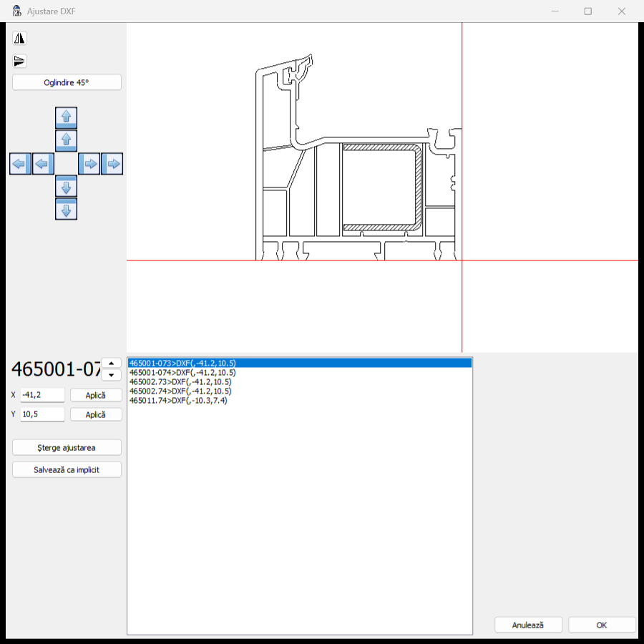Click the right arrow nearest the center
Viewport: 644px width, 644px height.
point(89,164)
